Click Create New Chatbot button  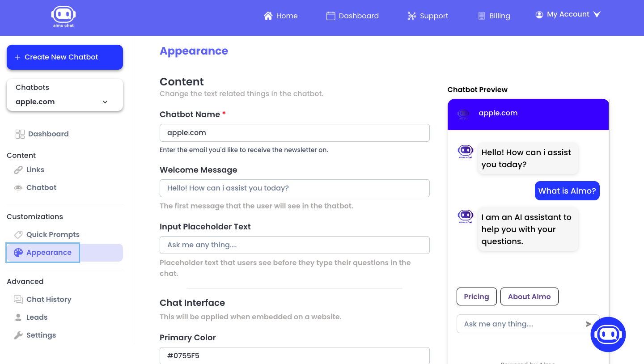pos(65,57)
